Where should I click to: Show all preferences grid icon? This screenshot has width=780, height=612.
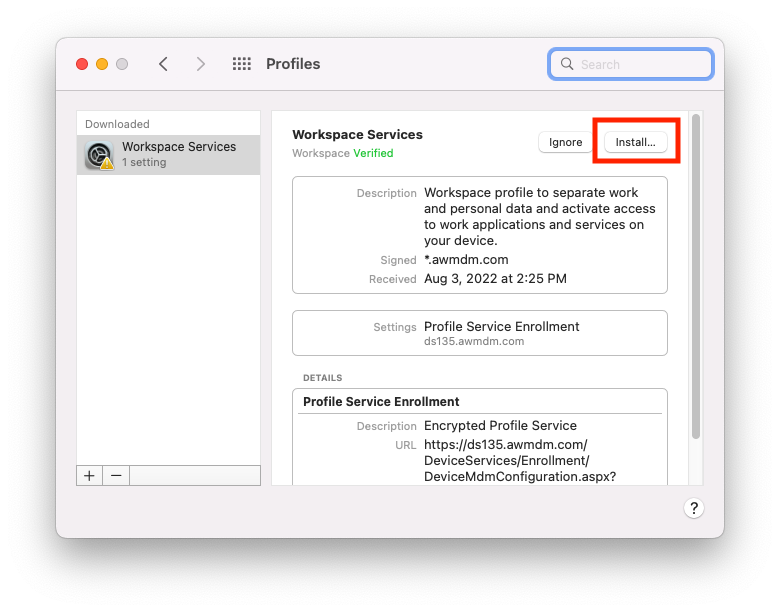click(242, 64)
